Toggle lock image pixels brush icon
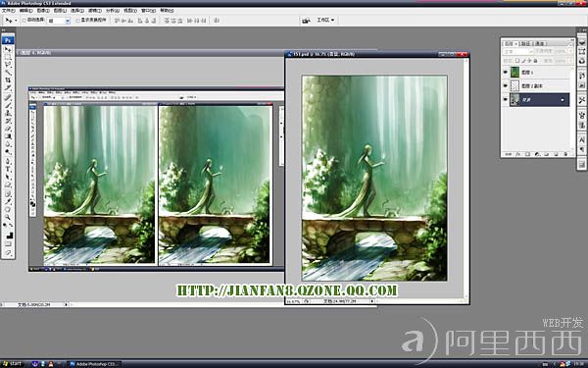Screen dimensions: 588x368 [523, 61]
